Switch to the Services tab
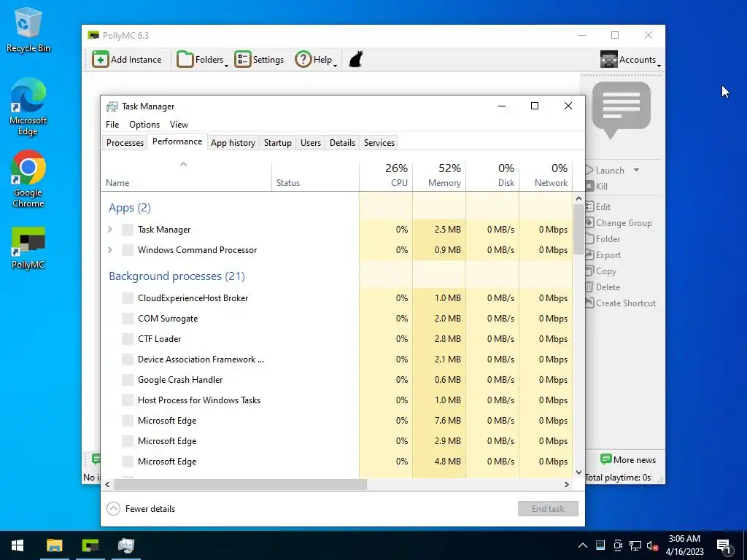The image size is (747, 560). point(379,143)
